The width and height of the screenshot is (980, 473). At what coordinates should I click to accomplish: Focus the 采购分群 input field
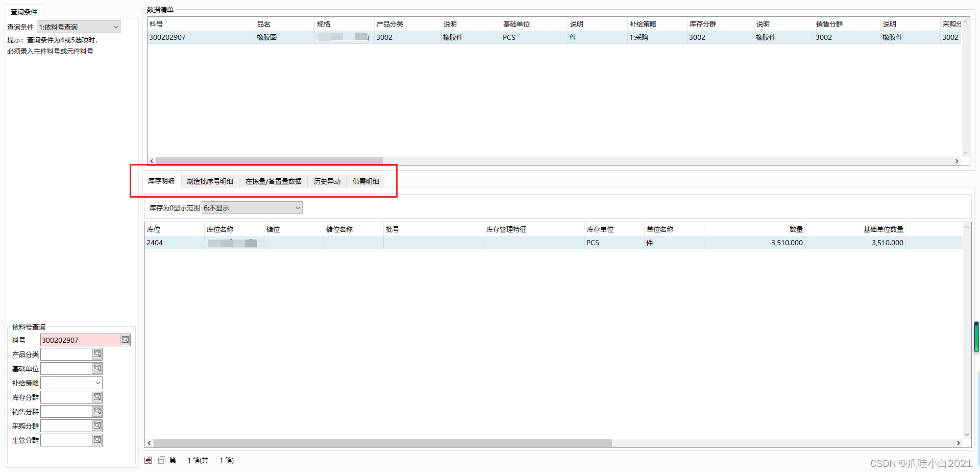(x=66, y=425)
